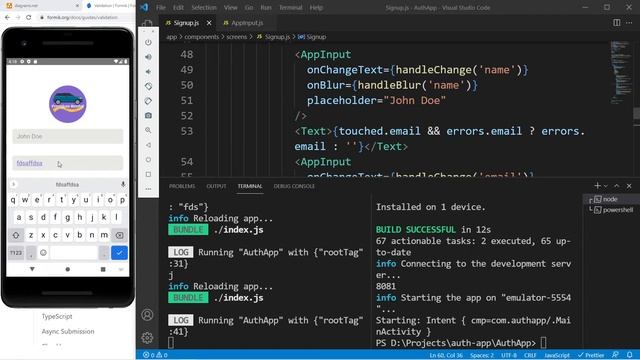Add new terminal with plus icon
The height and width of the screenshot is (360, 640).
click(597, 186)
